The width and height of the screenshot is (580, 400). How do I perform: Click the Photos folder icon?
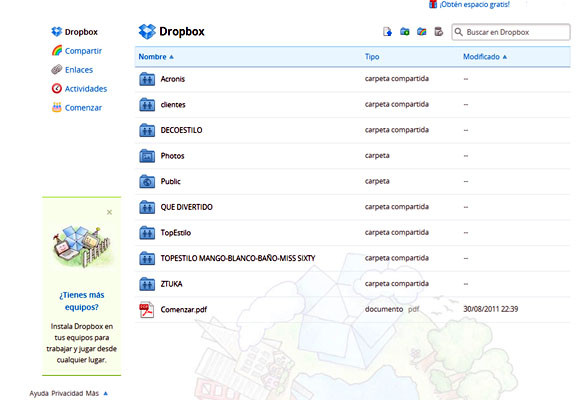pyautogui.click(x=147, y=156)
